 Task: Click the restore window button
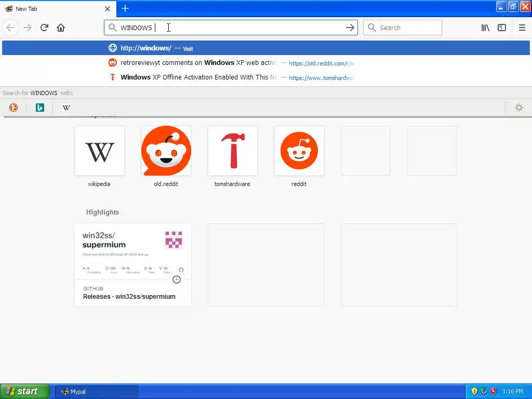point(513,6)
